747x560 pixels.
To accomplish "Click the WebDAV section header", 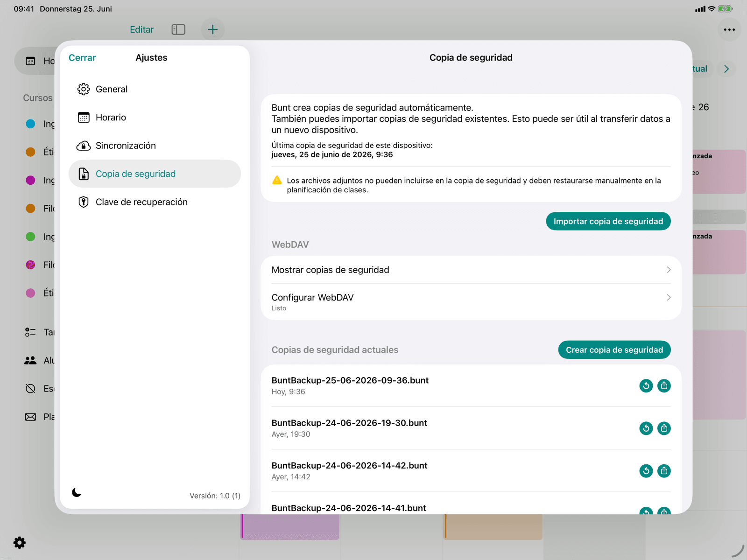I will coord(290,245).
